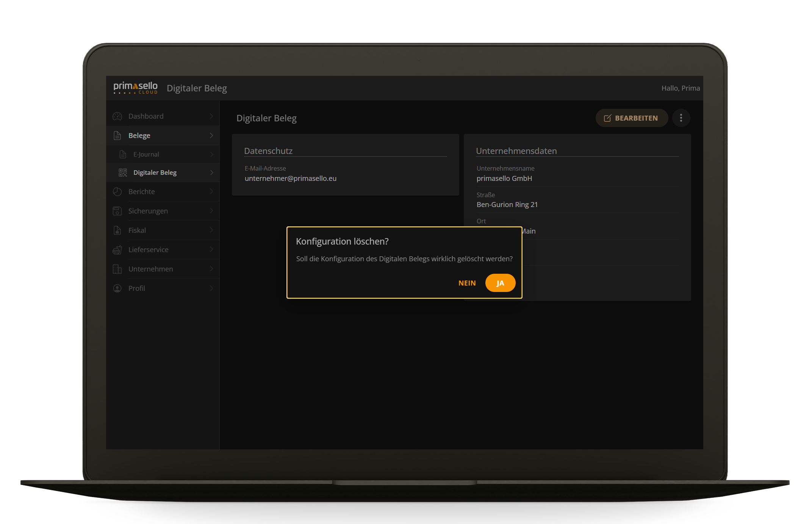Select the Sicherungen menu item

(x=148, y=211)
